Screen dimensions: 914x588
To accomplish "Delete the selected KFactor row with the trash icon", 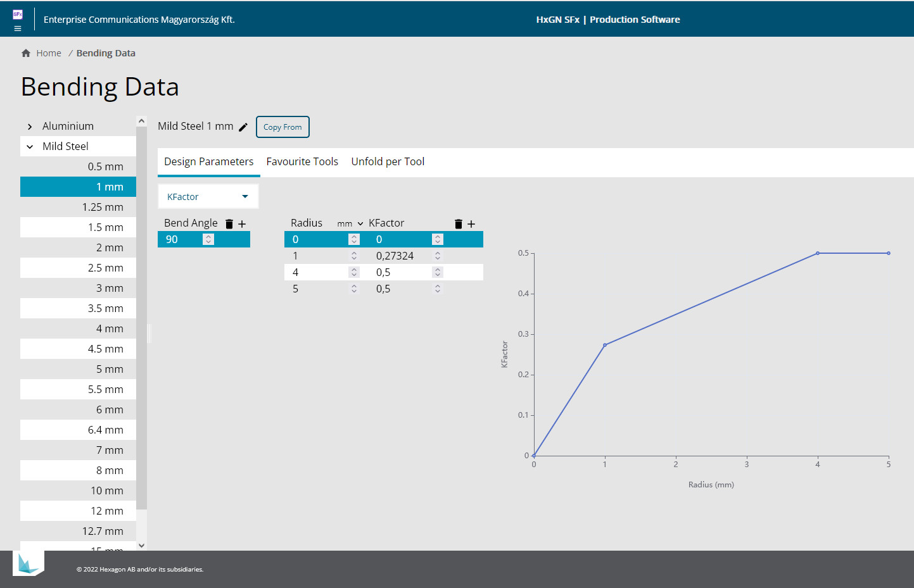I will pyautogui.click(x=459, y=224).
